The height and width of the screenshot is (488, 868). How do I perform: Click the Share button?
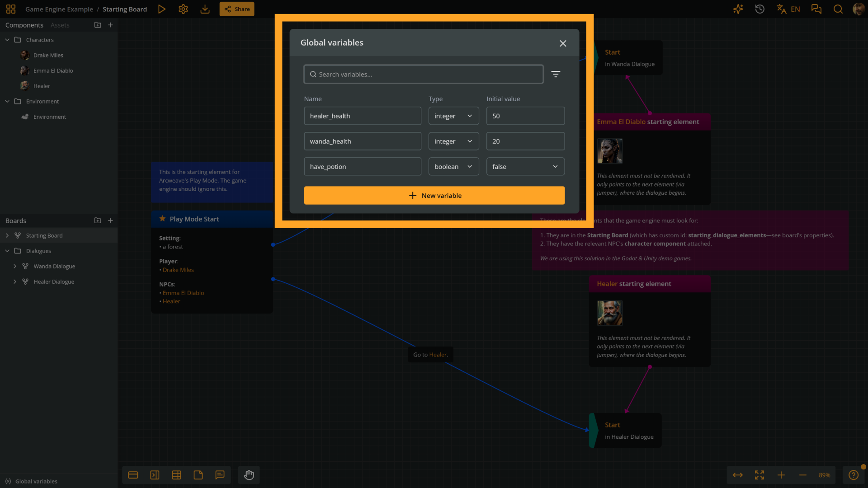tap(237, 9)
